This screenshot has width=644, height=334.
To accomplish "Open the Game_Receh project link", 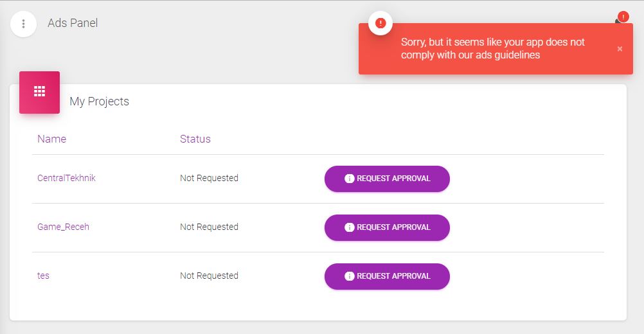I will [x=63, y=227].
